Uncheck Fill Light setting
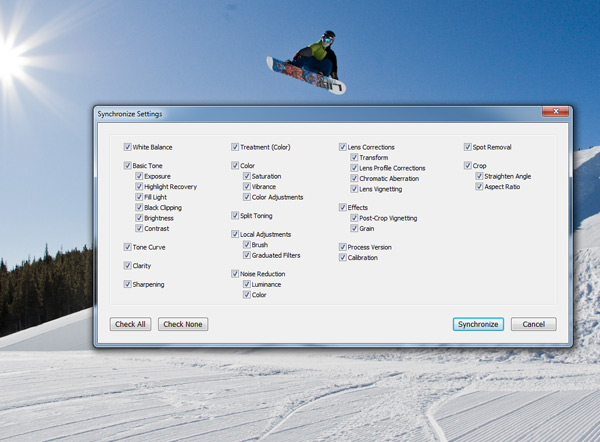Viewport: 600px width, 442px height. click(x=139, y=197)
